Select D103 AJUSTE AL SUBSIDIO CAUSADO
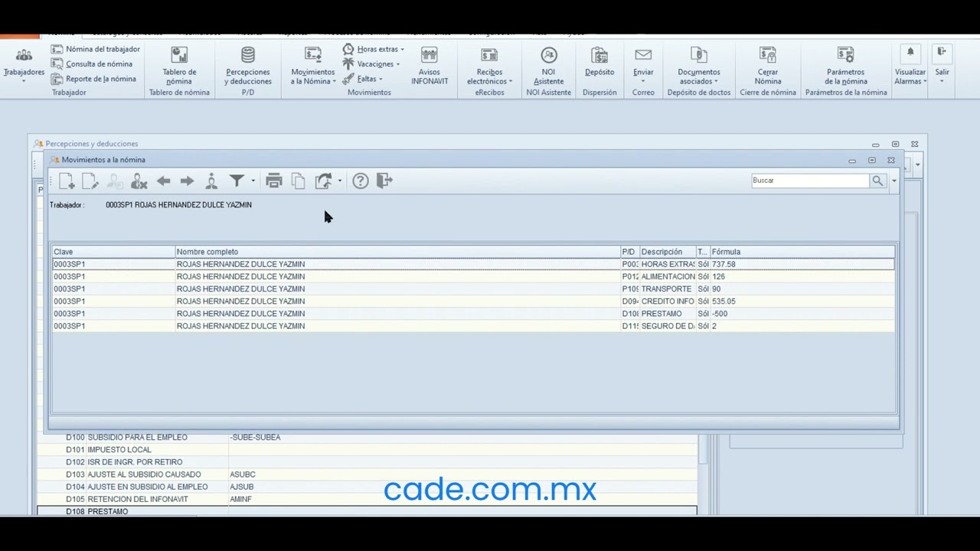This screenshot has width=980, height=551. click(367, 474)
